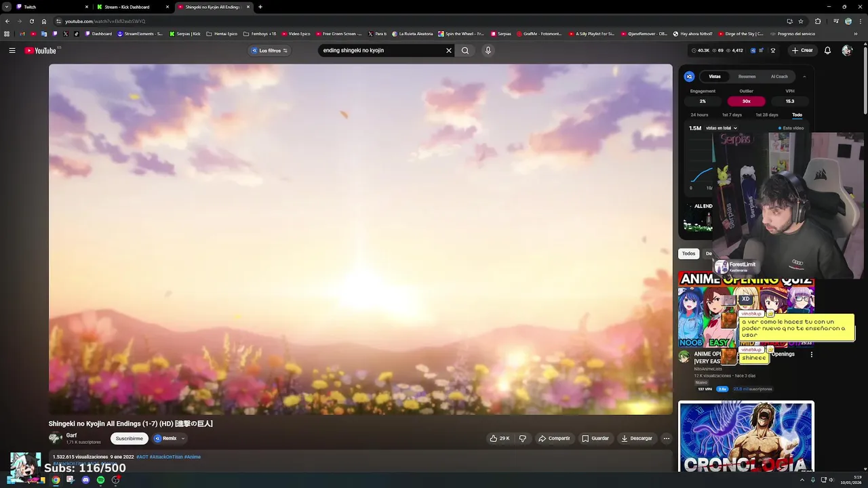
Task: Open the Cronologia video thumbnail
Action: pos(746,437)
